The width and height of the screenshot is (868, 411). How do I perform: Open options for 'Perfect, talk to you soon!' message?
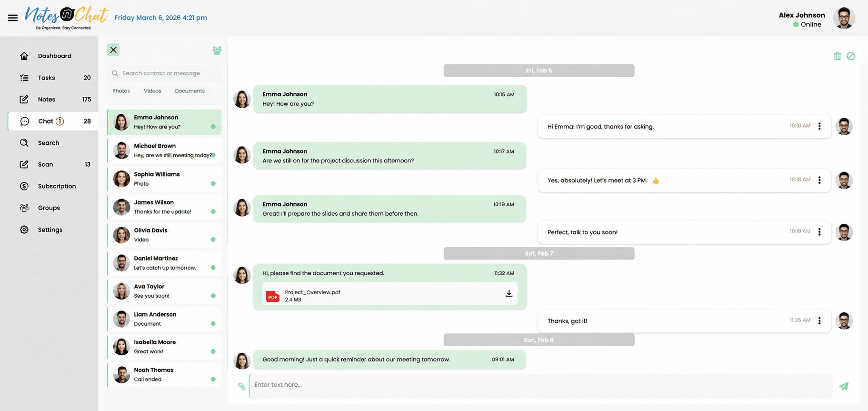coord(819,232)
